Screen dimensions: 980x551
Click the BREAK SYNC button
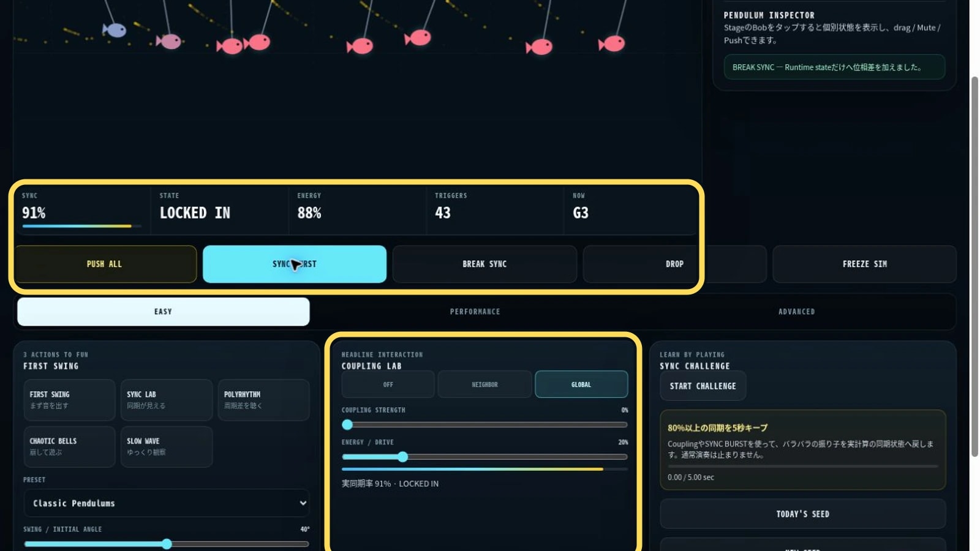pos(484,264)
